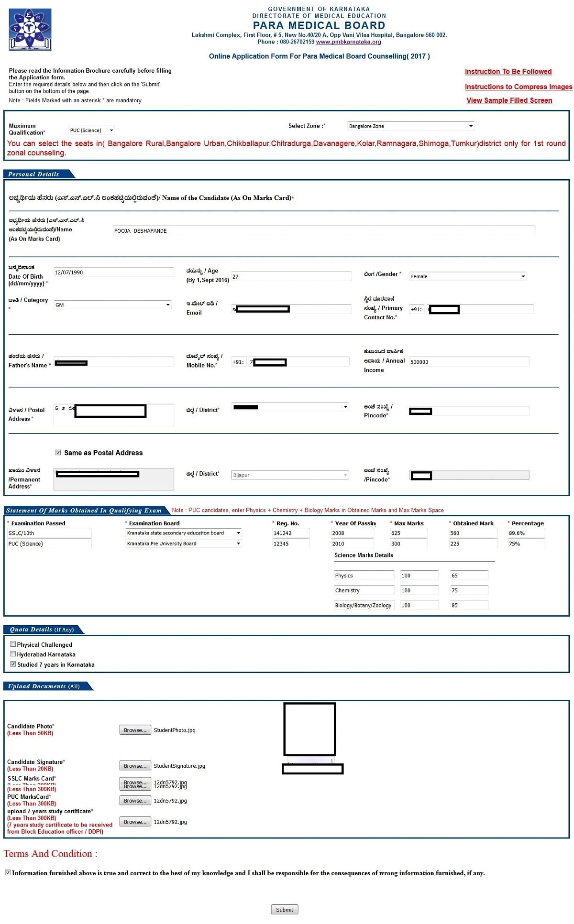Click the Email input field

pos(291,309)
